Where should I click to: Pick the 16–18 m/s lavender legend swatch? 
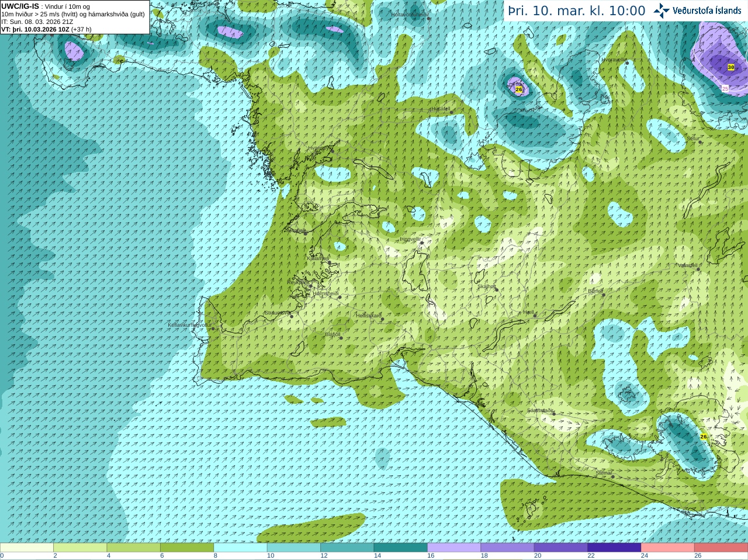click(454, 548)
